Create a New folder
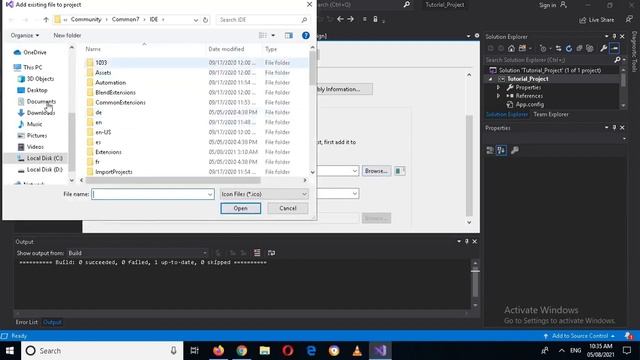 67,36
